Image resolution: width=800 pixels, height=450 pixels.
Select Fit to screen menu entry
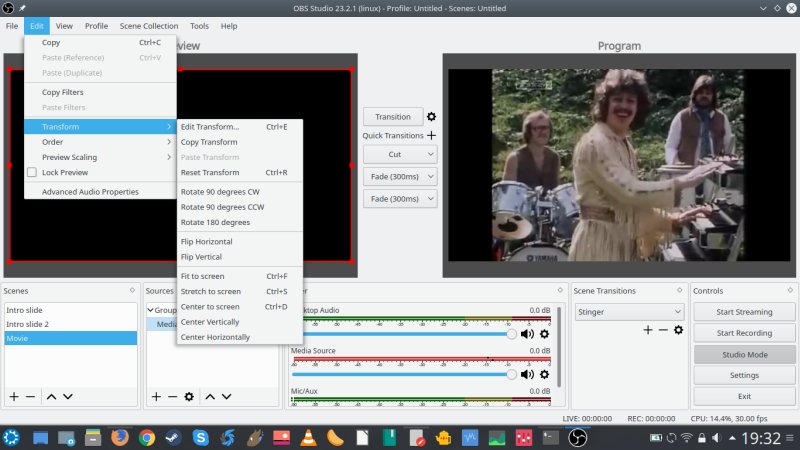coord(202,276)
